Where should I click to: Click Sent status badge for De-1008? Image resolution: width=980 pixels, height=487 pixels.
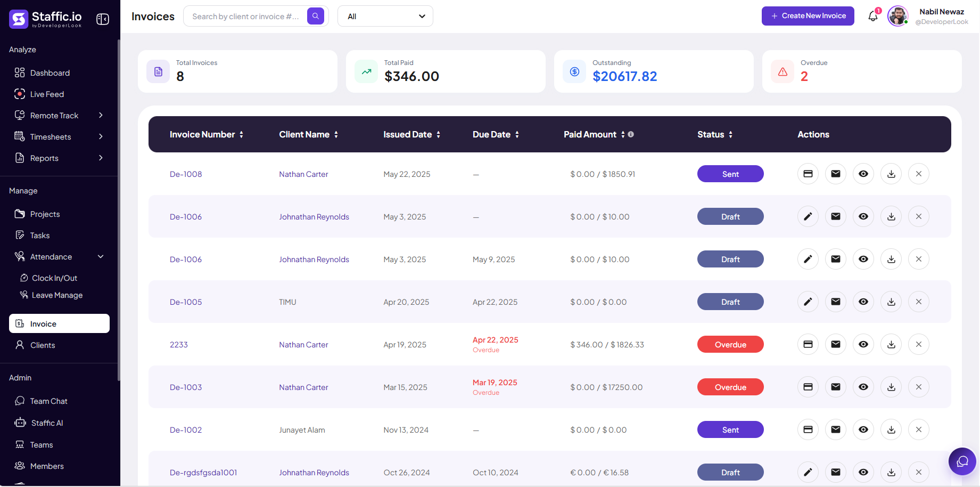pyautogui.click(x=730, y=174)
